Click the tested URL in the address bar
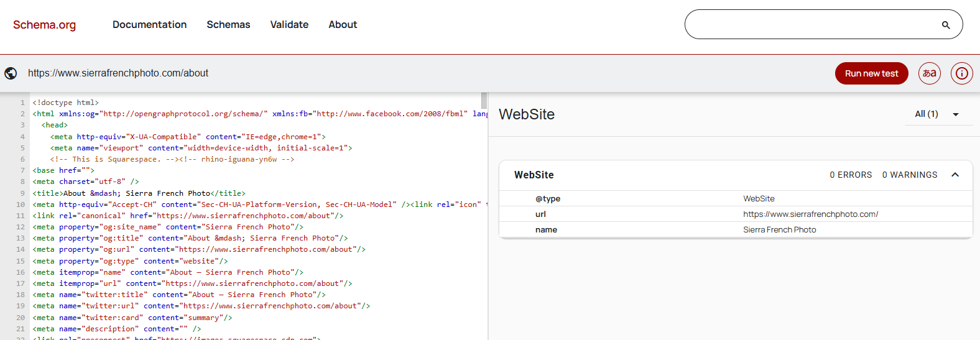Viewport: 980px width, 340px height. [x=118, y=73]
